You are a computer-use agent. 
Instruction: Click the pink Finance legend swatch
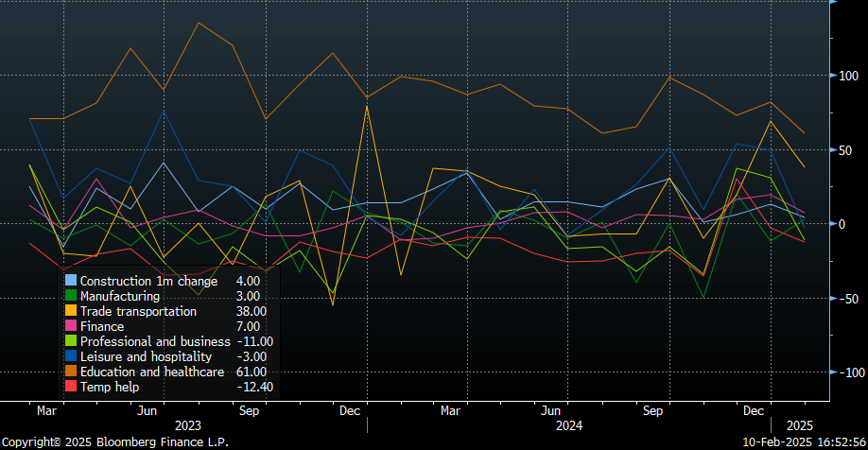[71, 326]
